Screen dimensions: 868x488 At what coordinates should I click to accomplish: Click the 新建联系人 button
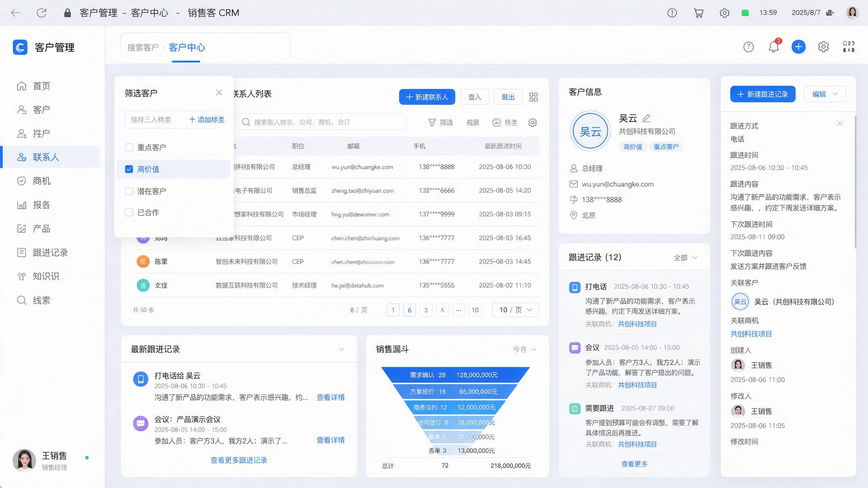tap(427, 97)
